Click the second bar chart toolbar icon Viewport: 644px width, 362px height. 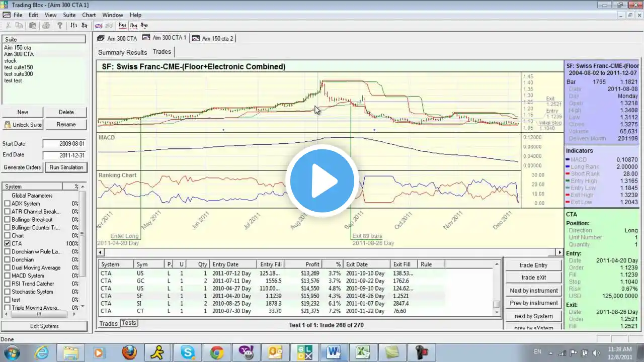(x=85, y=26)
